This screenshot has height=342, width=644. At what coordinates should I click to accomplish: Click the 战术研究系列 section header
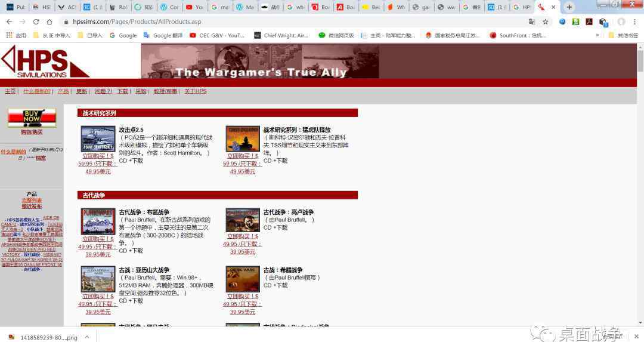click(x=217, y=113)
